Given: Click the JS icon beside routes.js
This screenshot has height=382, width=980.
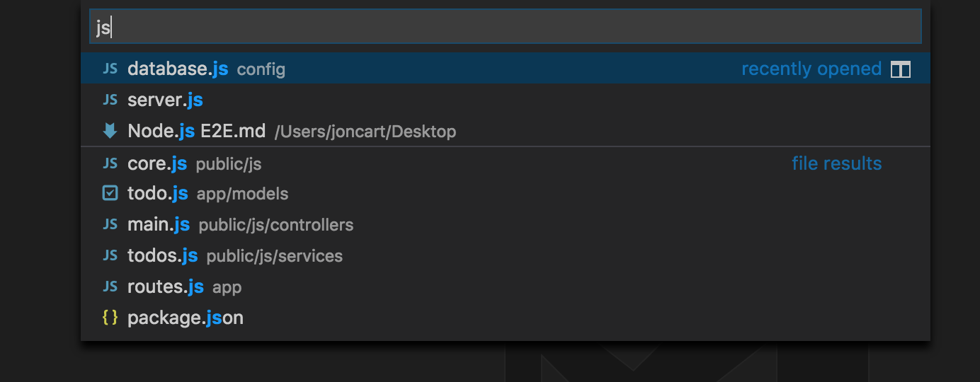Looking at the screenshot, I should pos(110,286).
